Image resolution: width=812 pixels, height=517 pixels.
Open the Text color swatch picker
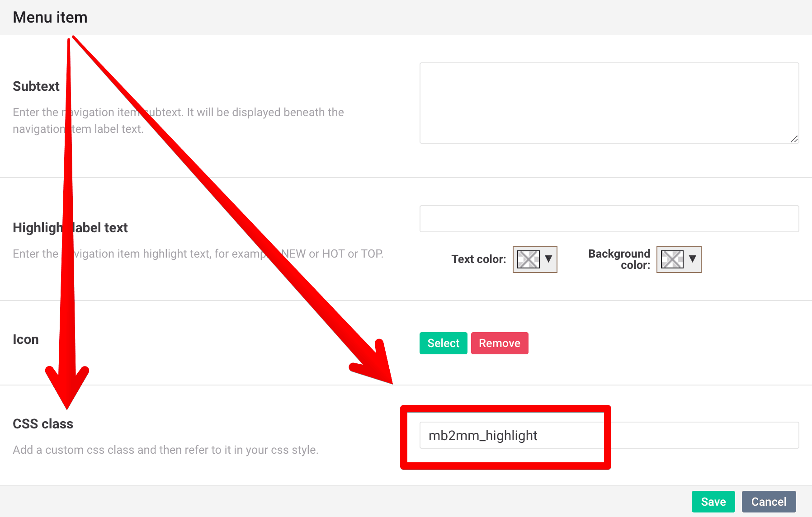pos(529,259)
